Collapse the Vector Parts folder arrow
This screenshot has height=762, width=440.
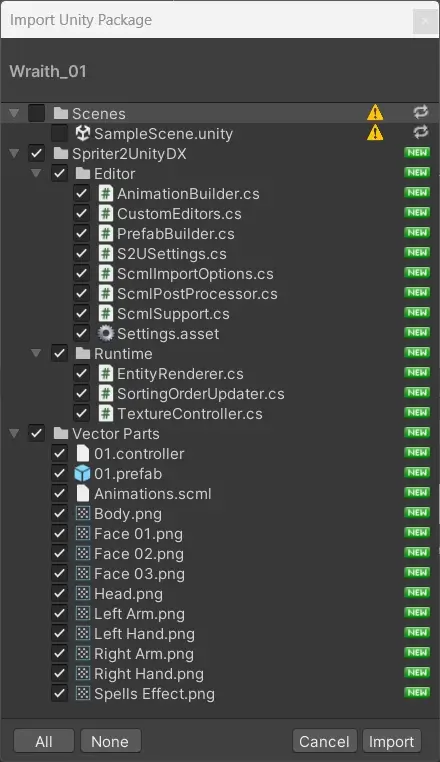coord(14,433)
